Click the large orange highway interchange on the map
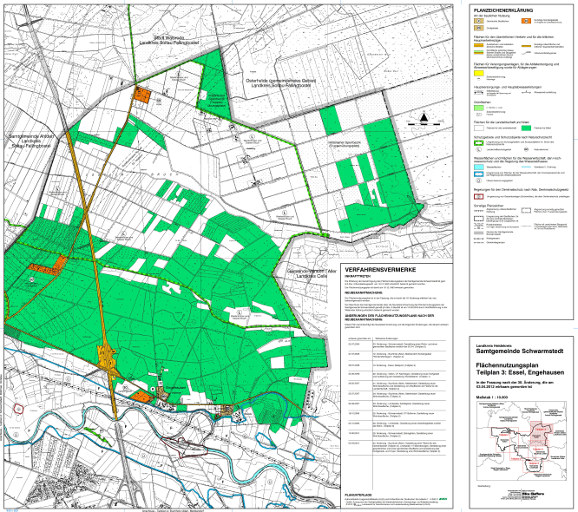The width and height of the screenshot is (578, 512). coord(107,358)
